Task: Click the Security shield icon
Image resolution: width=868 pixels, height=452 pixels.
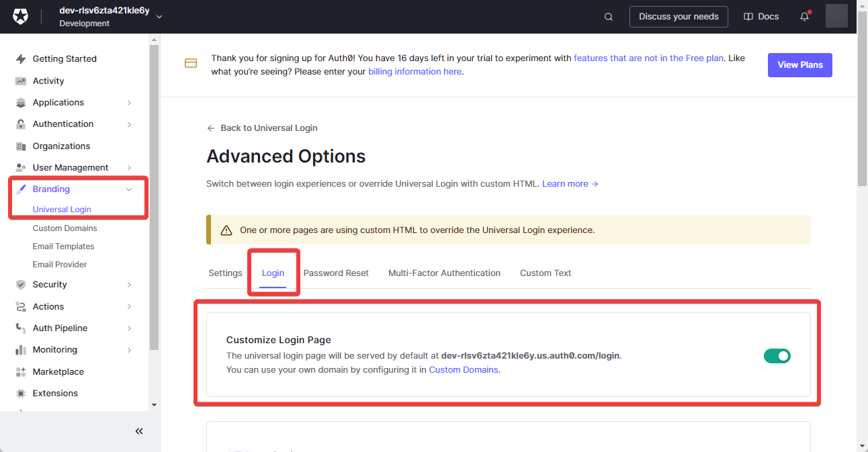Action: 21,285
